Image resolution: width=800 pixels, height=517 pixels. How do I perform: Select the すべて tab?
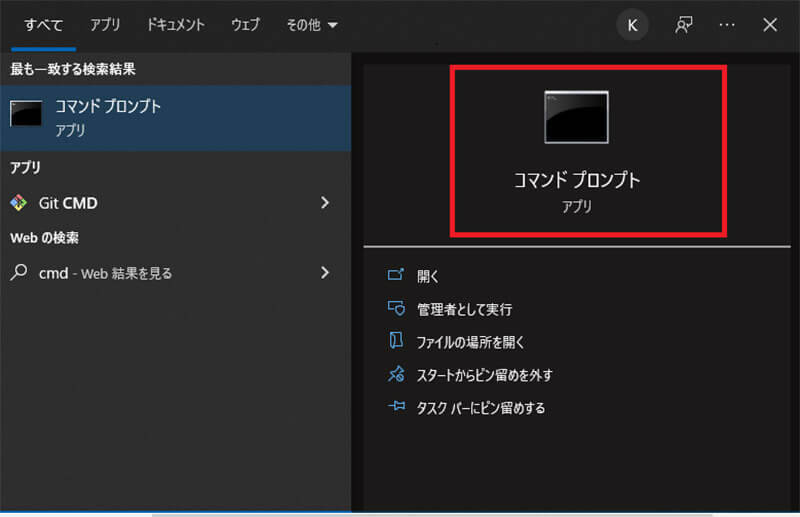[x=43, y=25]
